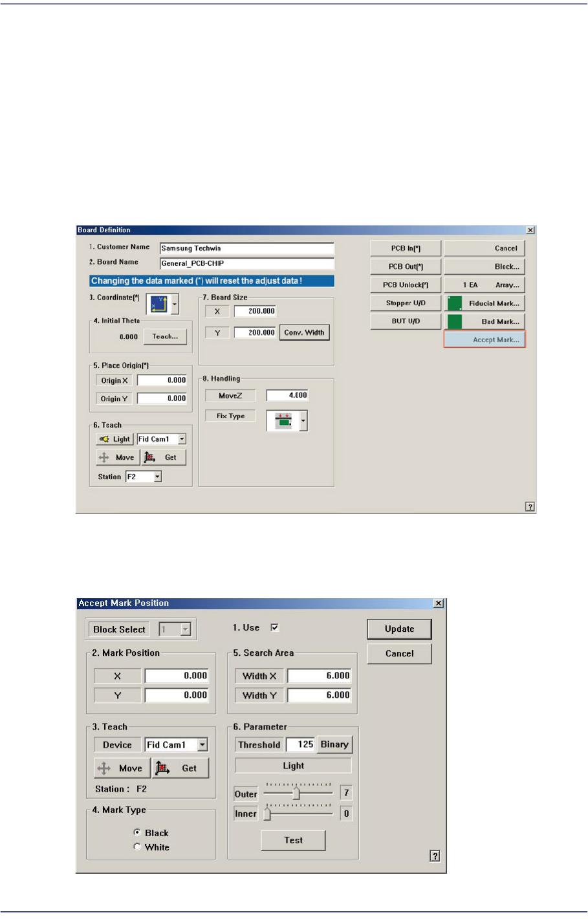588x919 pixels.
Task: Expand the Fix Type dropdown arrow
Action: (x=303, y=421)
